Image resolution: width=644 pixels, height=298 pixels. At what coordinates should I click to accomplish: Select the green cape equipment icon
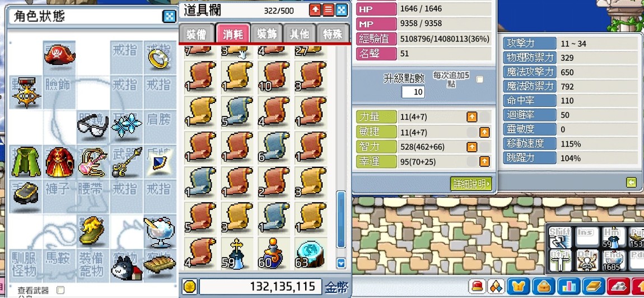(x=25, y=162)
